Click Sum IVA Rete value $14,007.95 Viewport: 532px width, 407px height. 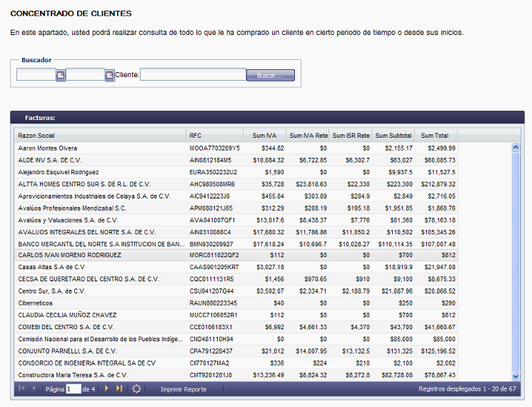click(x=311, y=351)
